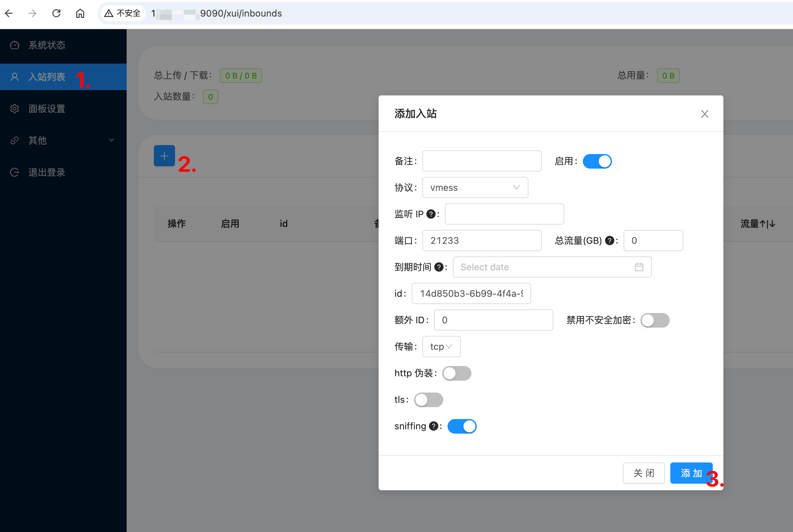Image resolution: width=793 pixels, height=532 pixels.
Task: Enable the 禁用不安全加密 switch
Action: [654, 320]
